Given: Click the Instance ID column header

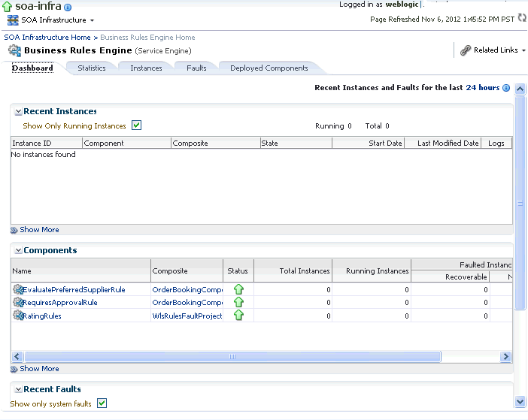Looking at the screenshot, I should 47,143.
